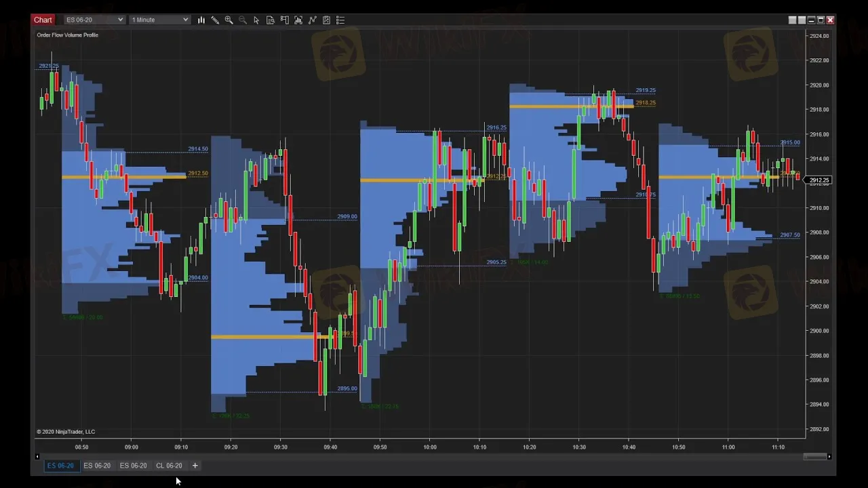
Task: Click the 2904.00 level label
Action: click(198, 278)
